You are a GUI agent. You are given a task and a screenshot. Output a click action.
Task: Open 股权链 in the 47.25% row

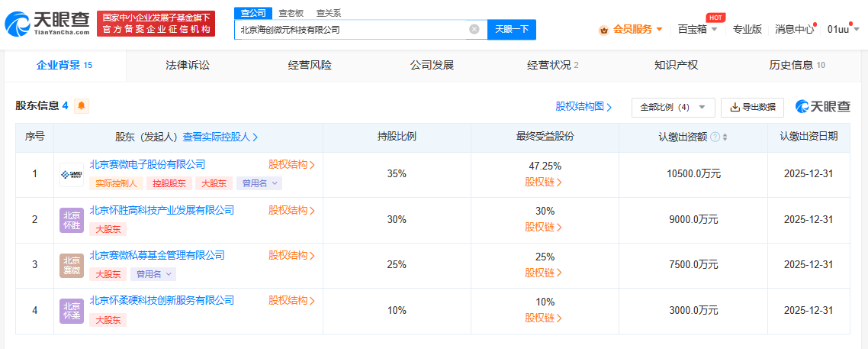pos(544,183)
